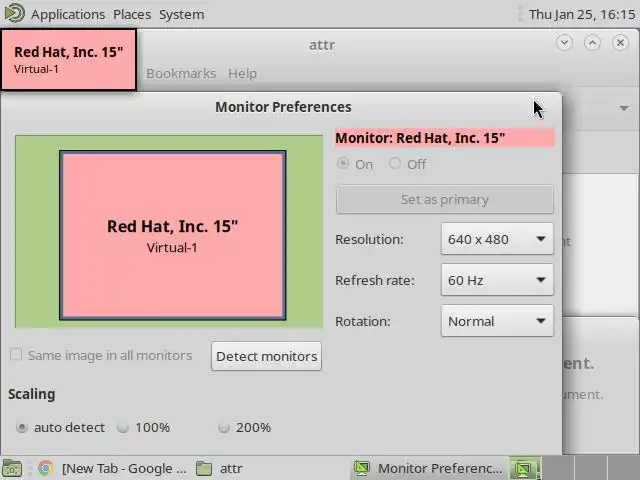Open the Applications menu
The width and height of the screenshot is (640, 480).
coord(68,14)
